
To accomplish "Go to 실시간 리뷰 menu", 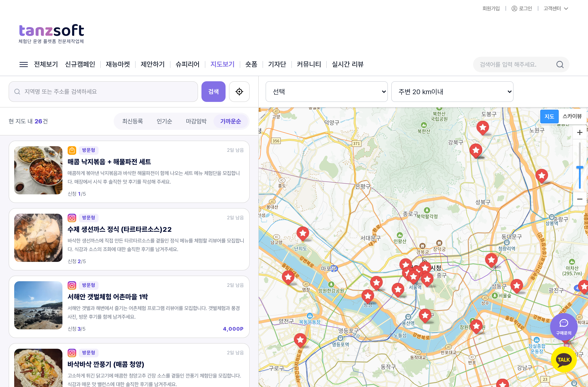I will point(348,64).
